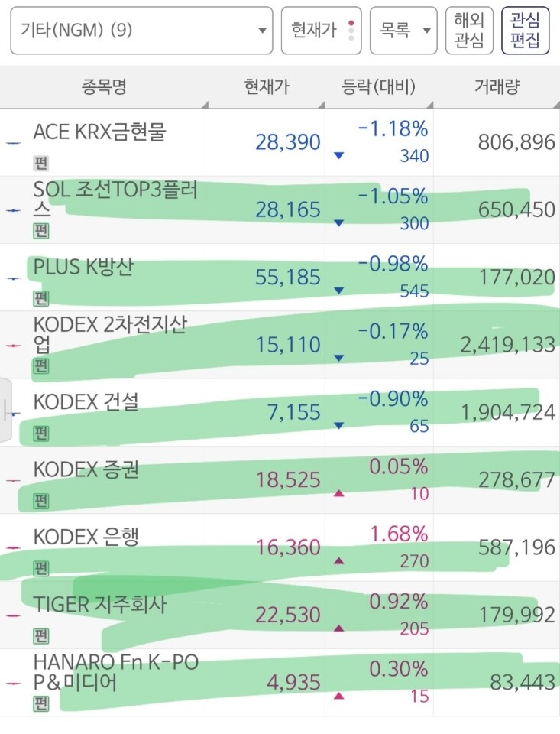Click the 편 badge under KODEX 증권

pos(41,502)
